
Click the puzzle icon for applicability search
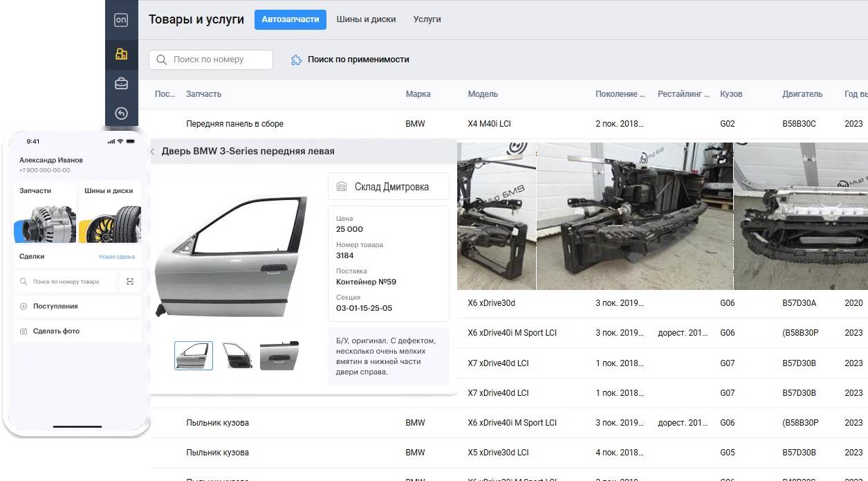296,60
